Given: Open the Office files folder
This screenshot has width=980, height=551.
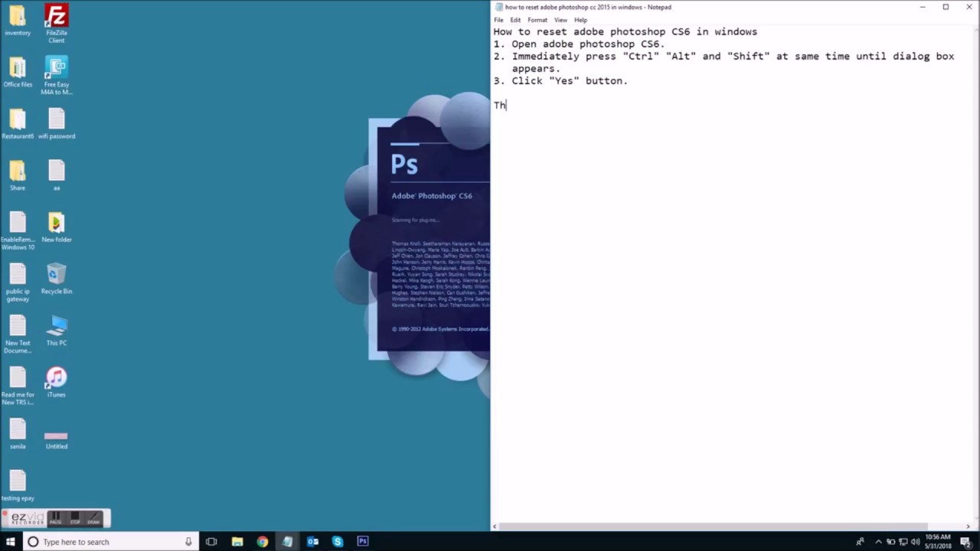Looking at the screenshot, I should pyautogui.click(x=18, y=73).
